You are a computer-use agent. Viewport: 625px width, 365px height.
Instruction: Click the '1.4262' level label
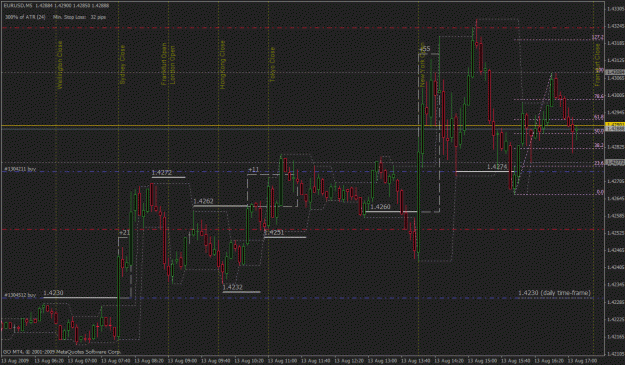[203, 201]
